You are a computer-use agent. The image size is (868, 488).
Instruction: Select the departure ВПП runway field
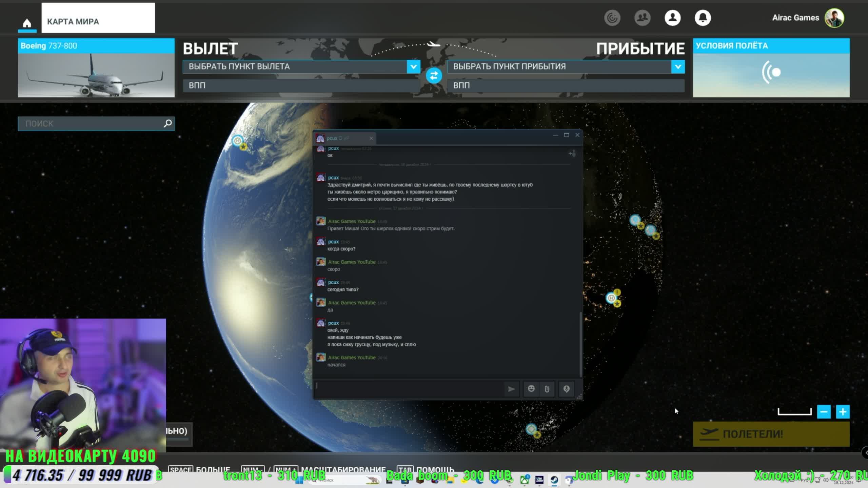(301, 85)
